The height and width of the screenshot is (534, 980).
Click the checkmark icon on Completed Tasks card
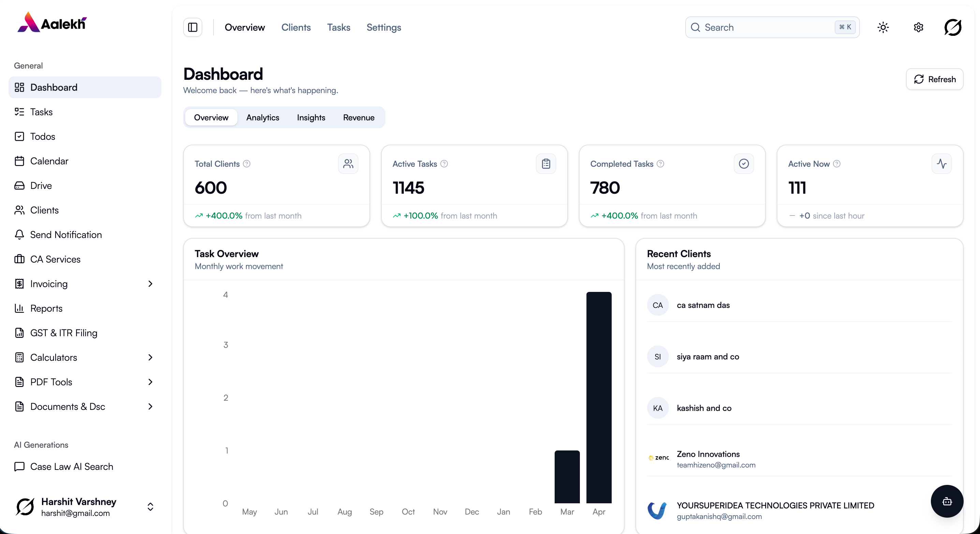tap(744, 164)
